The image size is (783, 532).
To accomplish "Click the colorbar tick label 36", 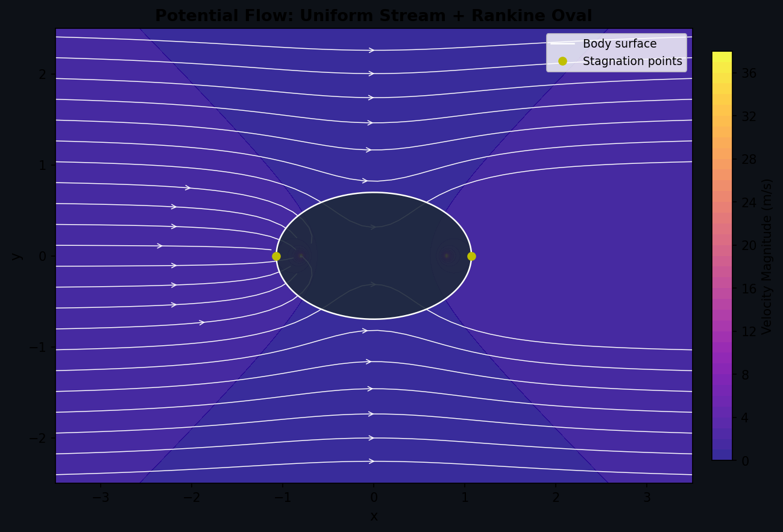I will (x=749, y=73).
